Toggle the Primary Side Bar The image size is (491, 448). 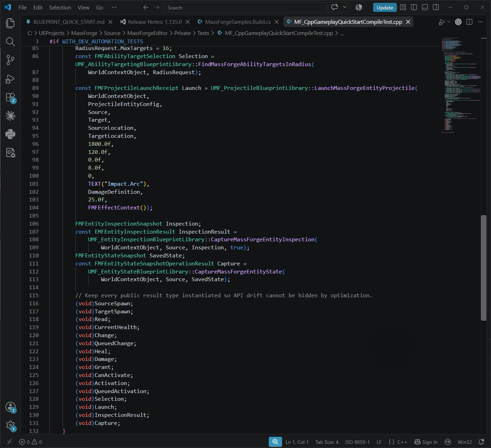[x=414, y=7]
